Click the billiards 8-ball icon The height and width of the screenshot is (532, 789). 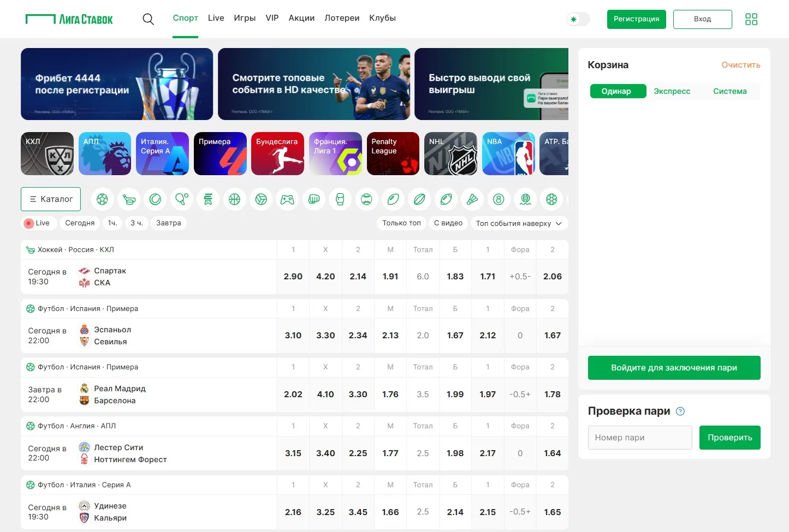click(499, 200)
